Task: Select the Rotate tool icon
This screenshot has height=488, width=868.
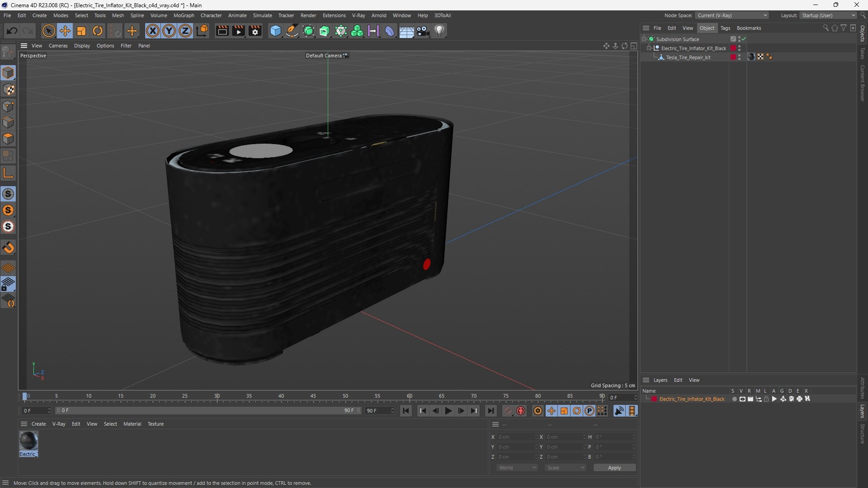Action: click(98, 31)
